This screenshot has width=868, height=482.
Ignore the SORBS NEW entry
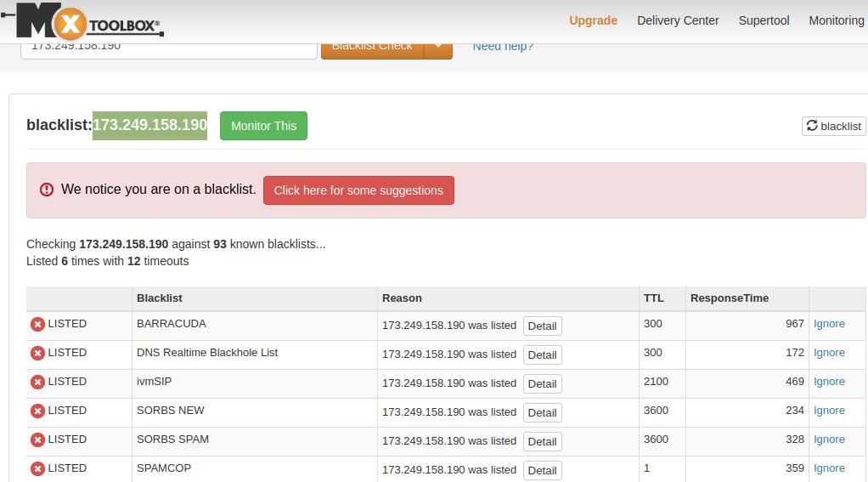[x=829, y=410]
